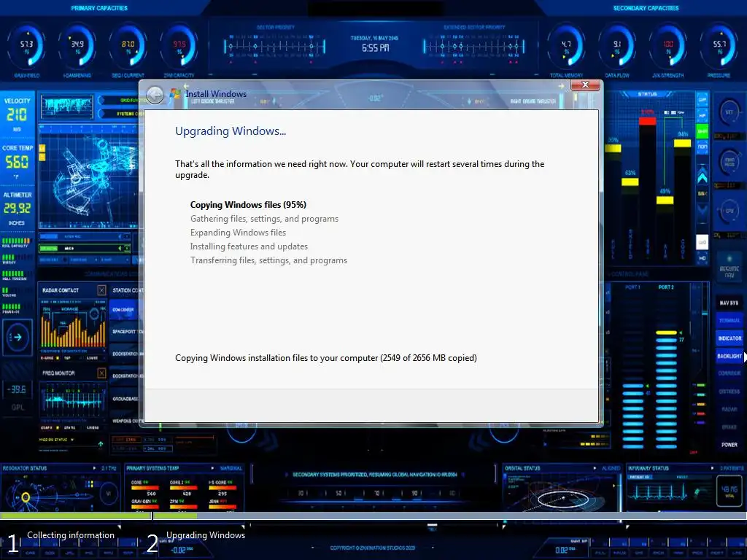Select the "Copying Windows files (95%)" step

[x=248, y=205]
